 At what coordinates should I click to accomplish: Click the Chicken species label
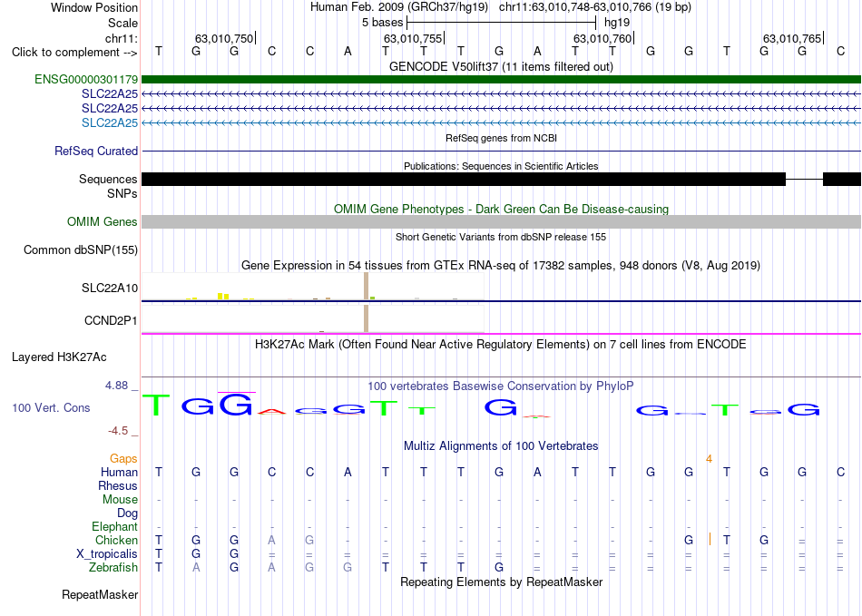point(116,541)
